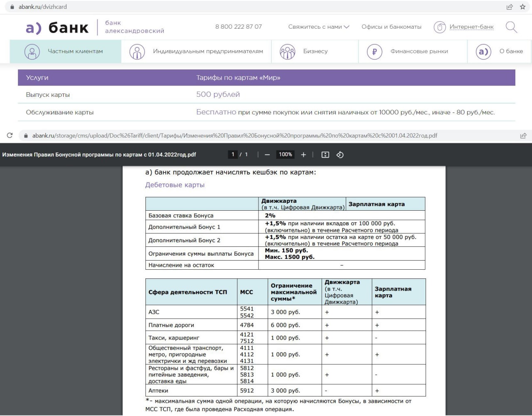
Task: Switch to Индивидуальным предпринимателям tab
Action: coord(196,52)
